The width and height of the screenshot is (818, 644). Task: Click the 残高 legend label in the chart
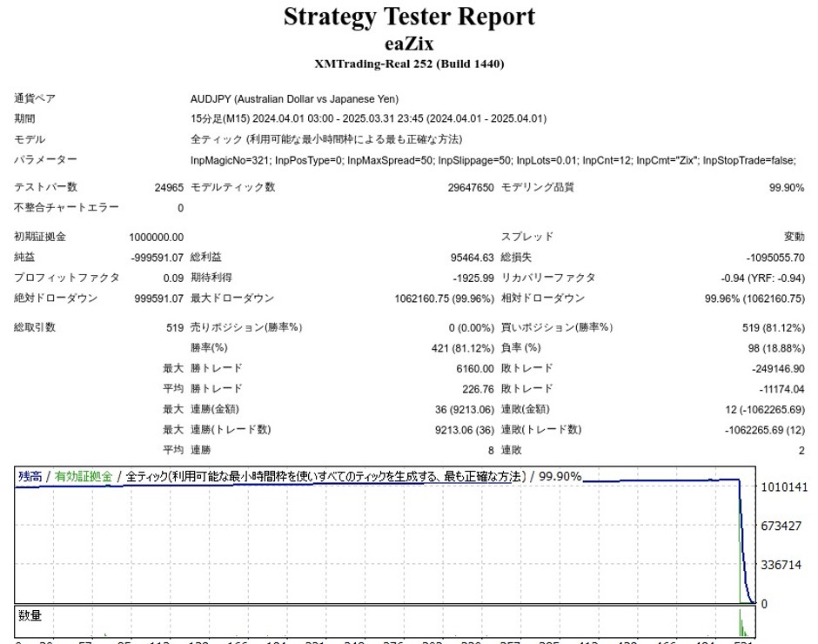pos(30,476)
